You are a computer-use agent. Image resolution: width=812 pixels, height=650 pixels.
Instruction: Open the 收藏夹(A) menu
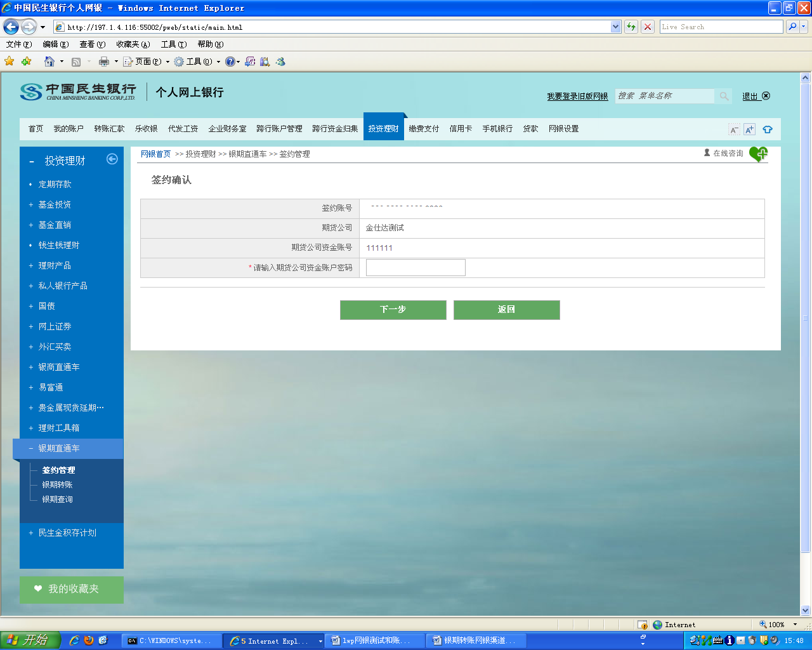pos(133,44)
